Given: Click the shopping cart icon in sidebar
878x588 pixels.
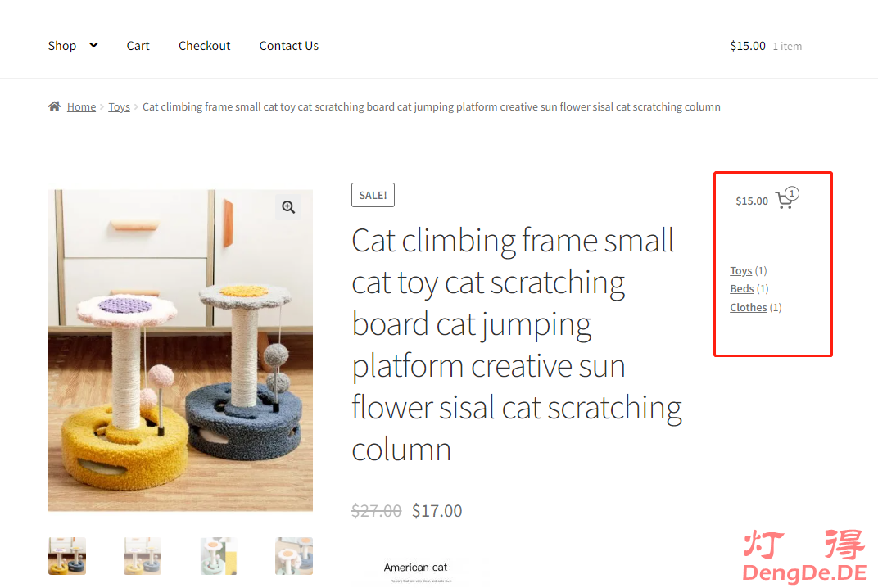Looking at the screenshot, I should [784, 201].
